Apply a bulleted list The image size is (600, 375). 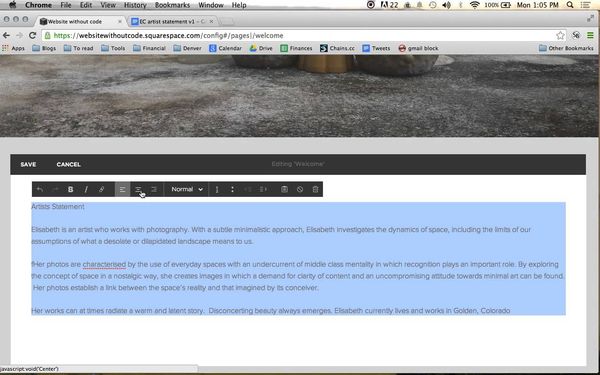coord(232,189)
